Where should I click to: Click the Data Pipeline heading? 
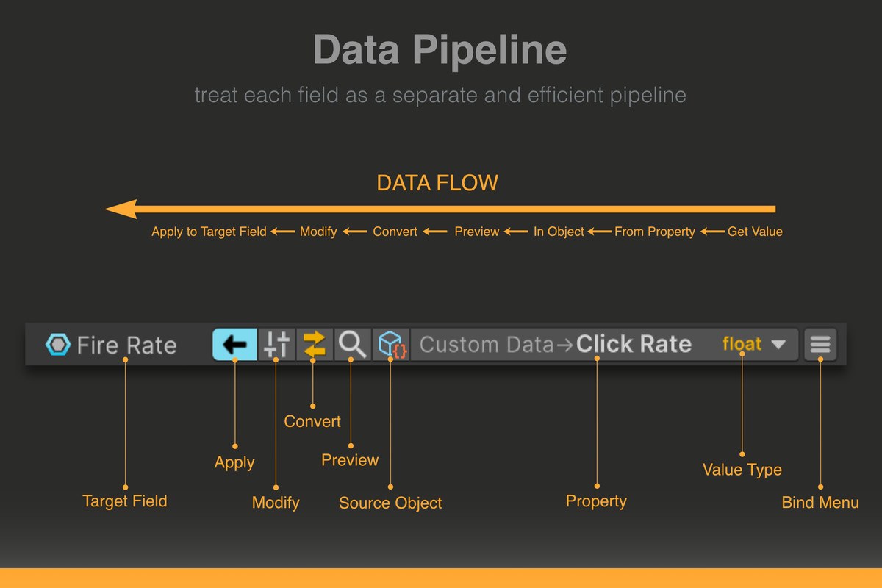coord(440,50)
